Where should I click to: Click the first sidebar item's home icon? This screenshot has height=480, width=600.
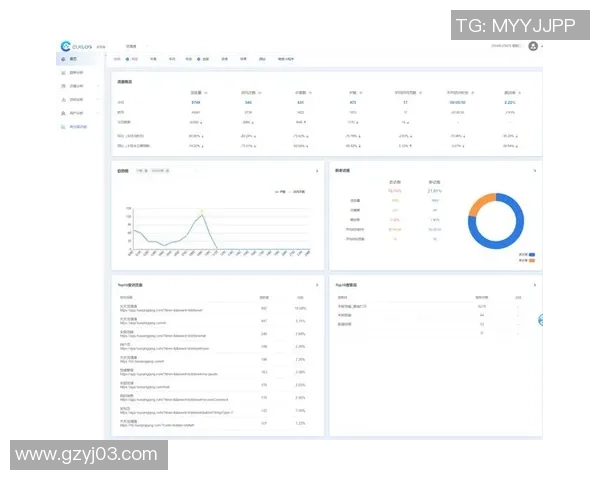point(63,60)
